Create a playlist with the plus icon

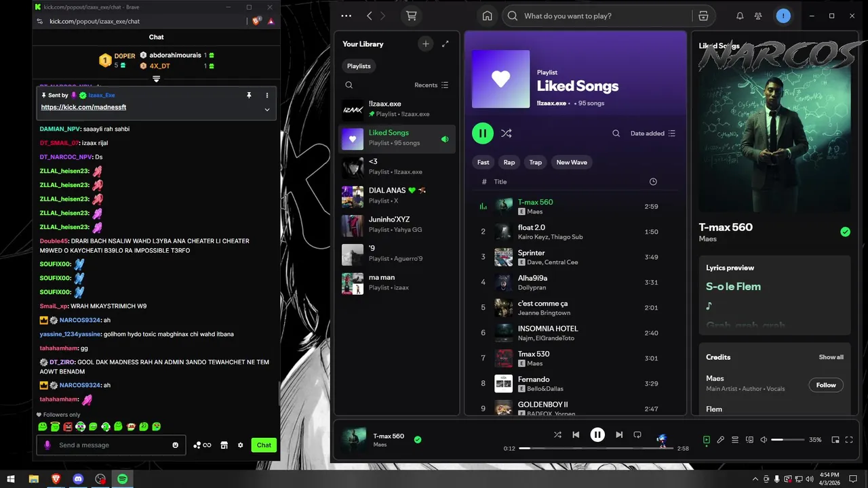[426, 44]
